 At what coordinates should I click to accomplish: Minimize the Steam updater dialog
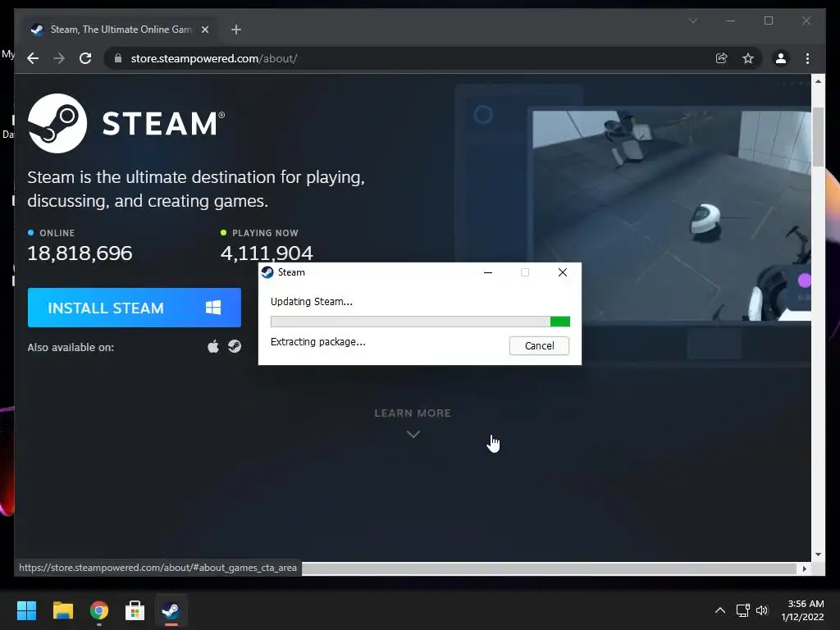(488, 272)
